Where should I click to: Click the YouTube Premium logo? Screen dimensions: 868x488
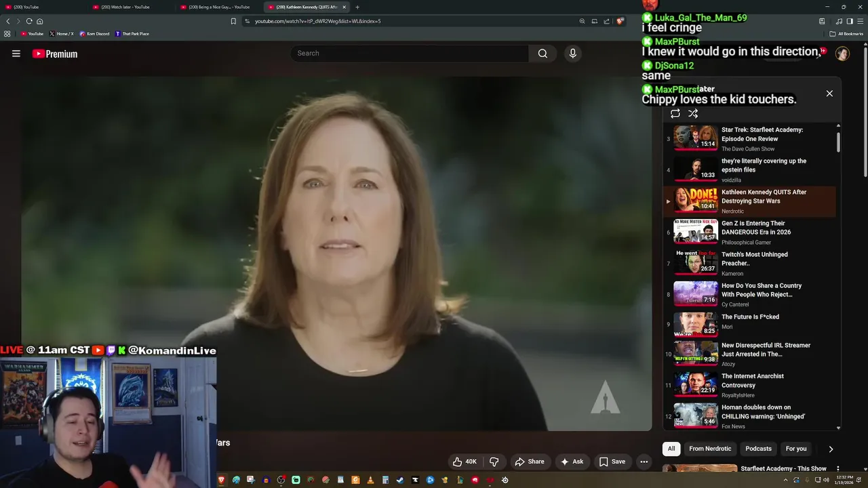tap(55, 54)
